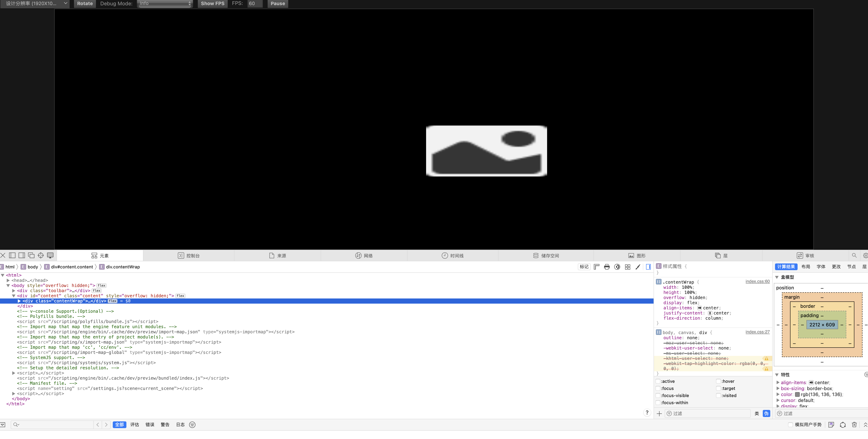Click the device settings monitor icon
Screen dimensions: 868x439
50,255
